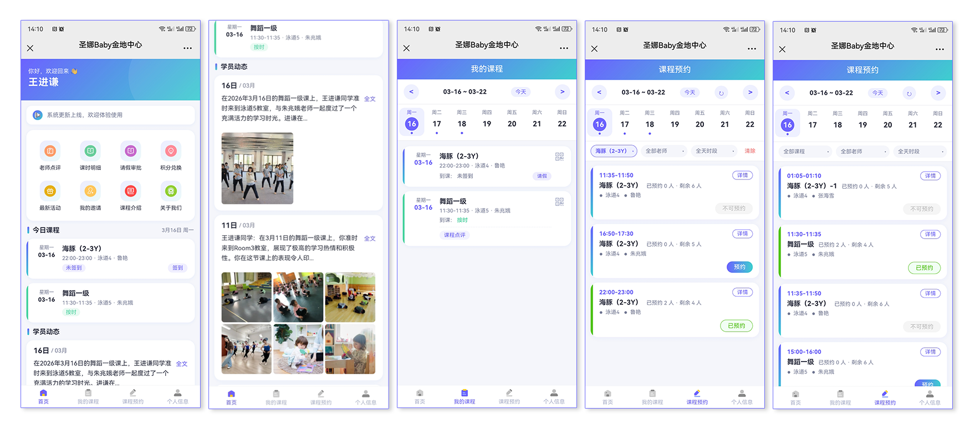Click 课程点评 under 舞蹈一级 in 我的课程
Image resolution: width=980 pixels, height=428 pixels.
(x=455, y=235)
